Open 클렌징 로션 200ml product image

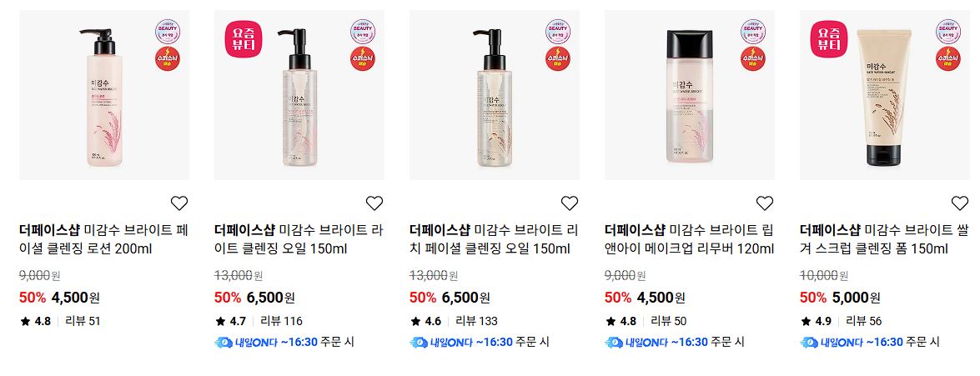pyautogui.click(x=104, y=95)
